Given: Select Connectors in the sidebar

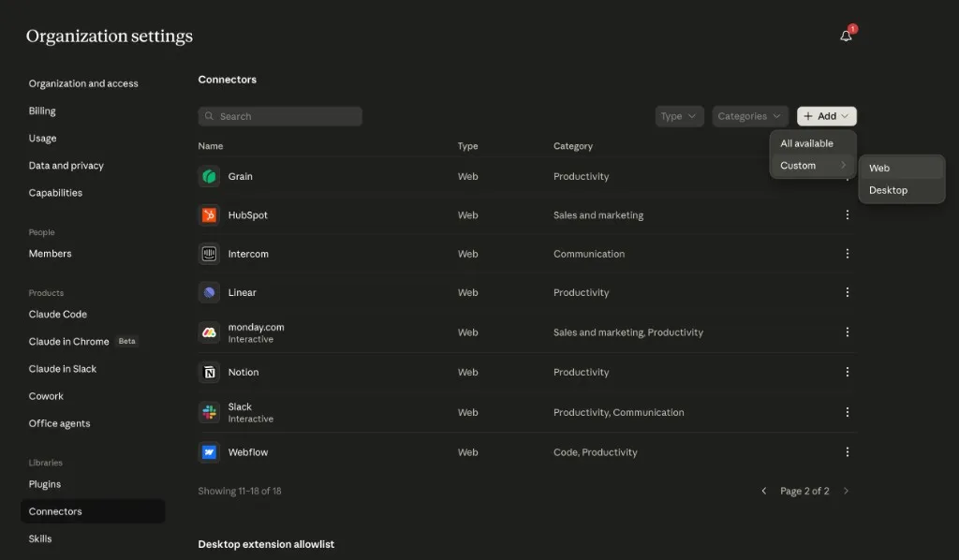Looking at the screenshot, I should (93, 511).
